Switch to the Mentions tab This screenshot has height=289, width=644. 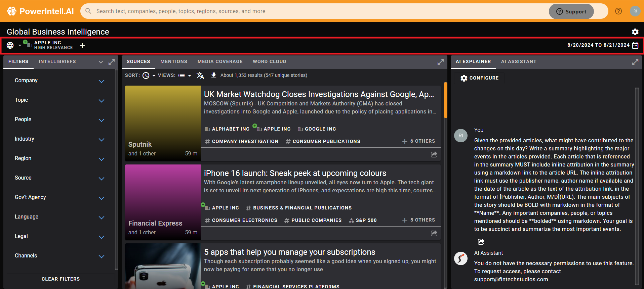(174, 62)
